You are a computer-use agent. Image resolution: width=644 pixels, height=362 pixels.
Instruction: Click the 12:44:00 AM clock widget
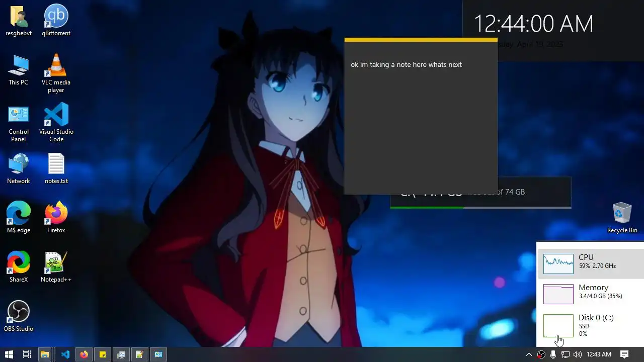[x=533, y=24]
